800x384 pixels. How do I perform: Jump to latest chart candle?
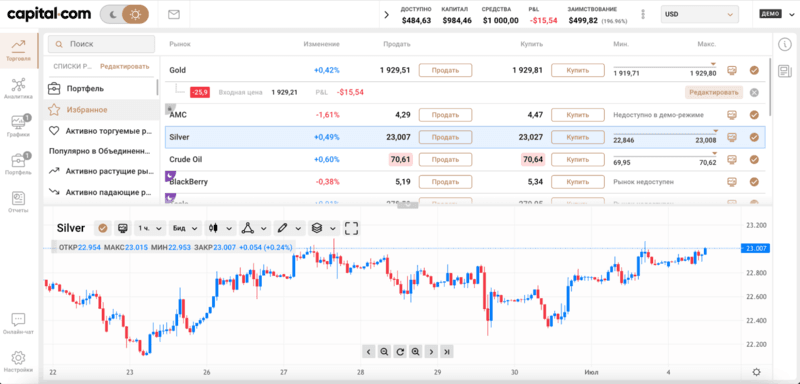[x=447, y=351]
